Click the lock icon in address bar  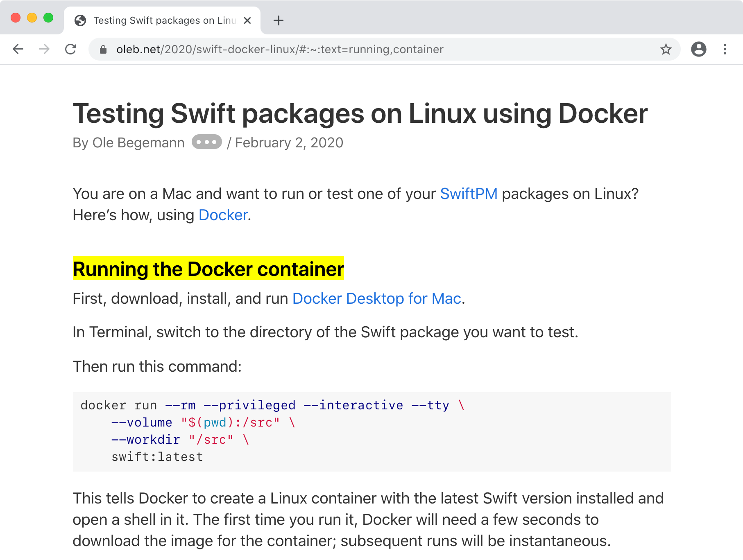coord(103,50)
